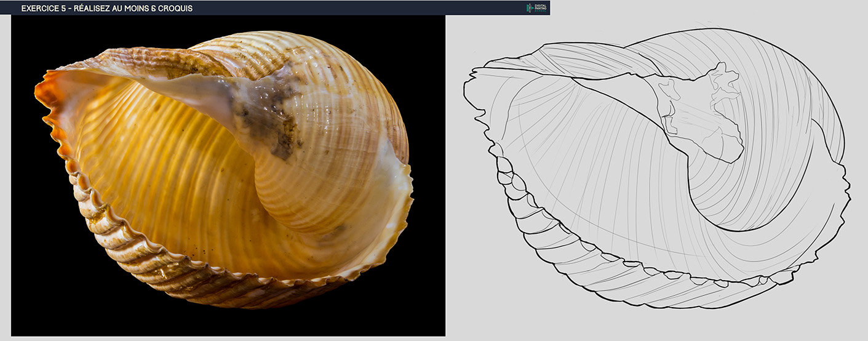The image size is (868, 341).
Task: Select the shell reference photograph
Action: click(228, 175)
